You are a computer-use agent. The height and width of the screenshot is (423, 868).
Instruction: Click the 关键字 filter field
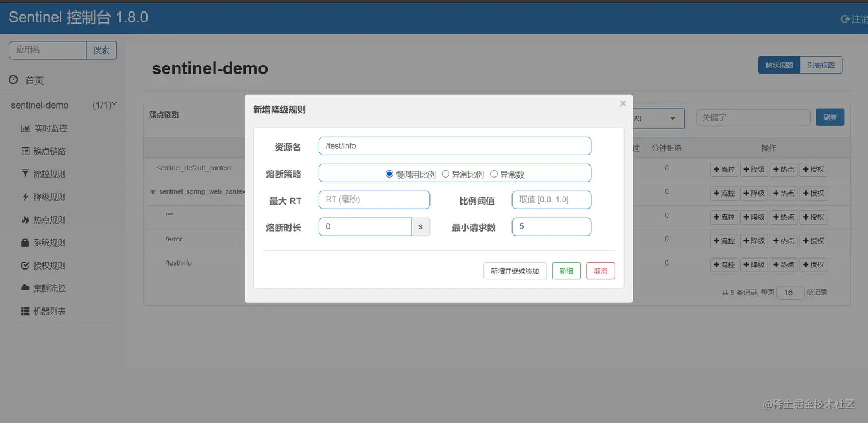[753, 117]
